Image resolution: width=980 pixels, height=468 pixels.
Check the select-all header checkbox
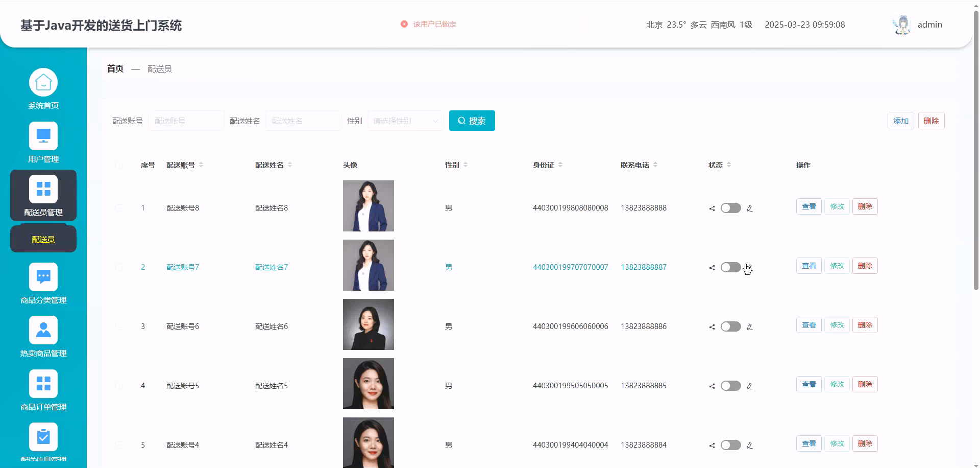coord(119,165)
